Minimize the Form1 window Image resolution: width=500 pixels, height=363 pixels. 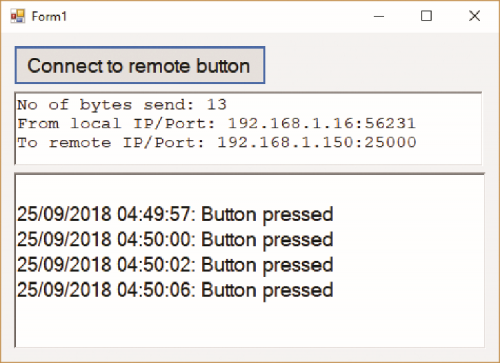coord(379,16)
